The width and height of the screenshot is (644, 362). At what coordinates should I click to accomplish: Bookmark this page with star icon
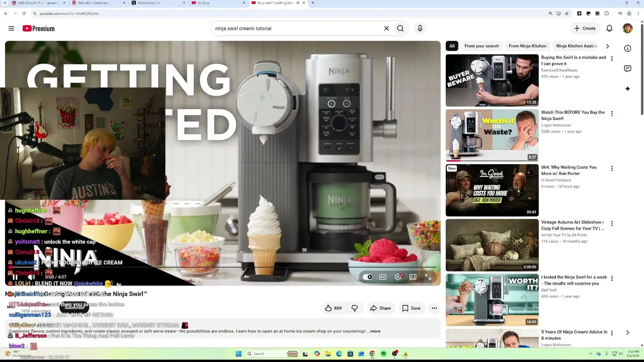[x=567, y=14]
